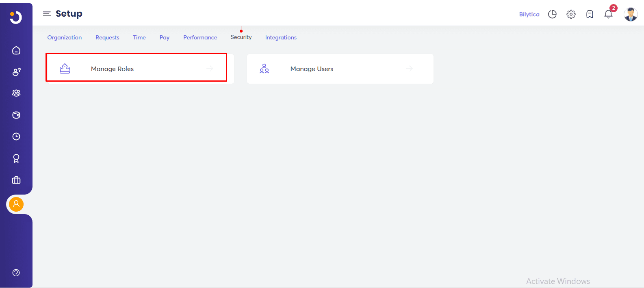
Task: Open the briefcase icon in the sidebar
Action: [16, 180]
